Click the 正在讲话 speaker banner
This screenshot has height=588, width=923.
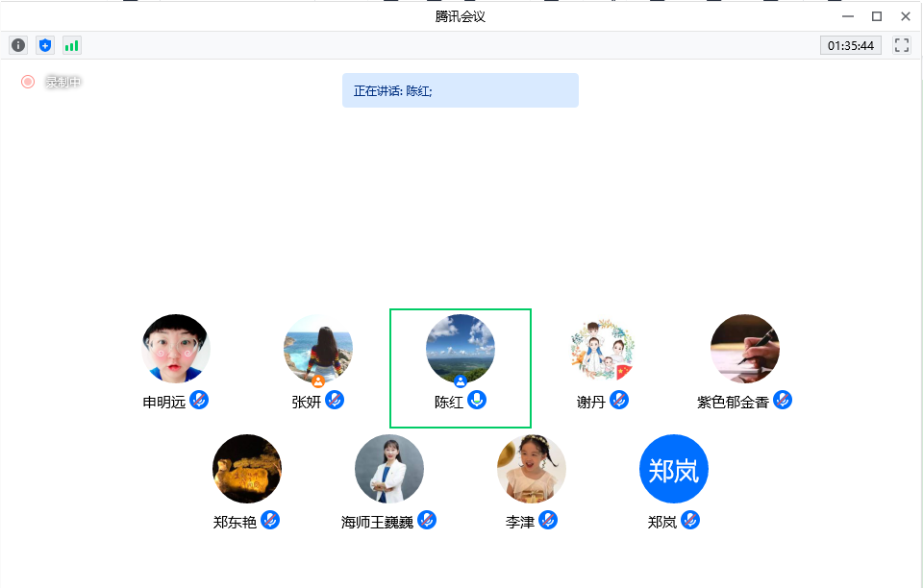click(460, 90)
